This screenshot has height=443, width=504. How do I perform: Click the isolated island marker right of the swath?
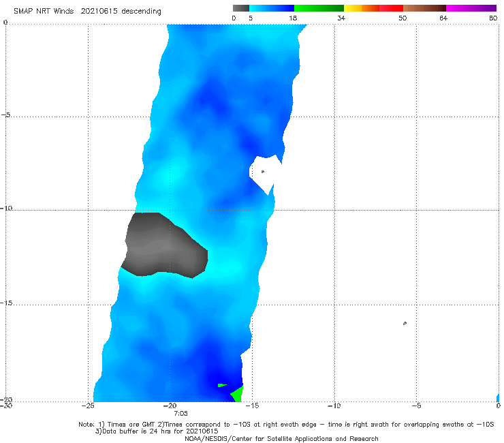pyautogui.click(x=405, y=323)
